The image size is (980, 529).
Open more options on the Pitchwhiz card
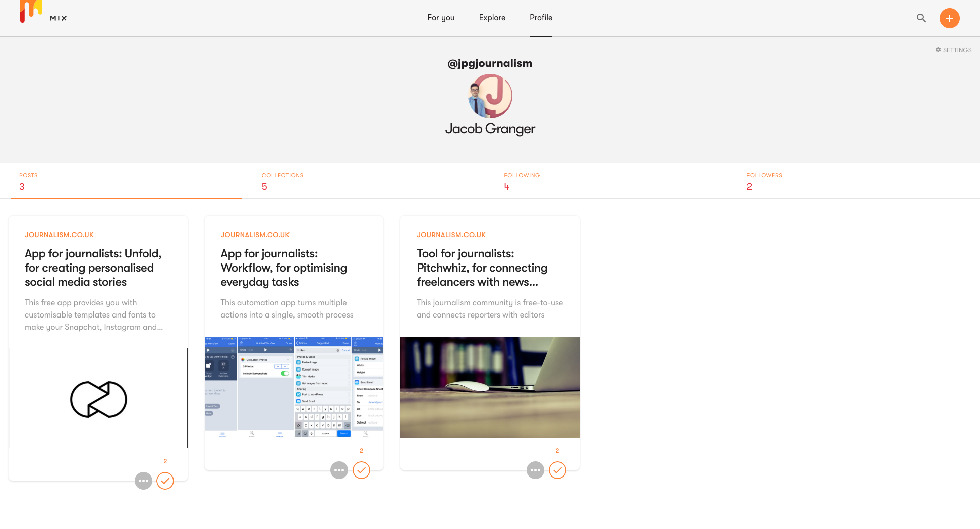535,470
